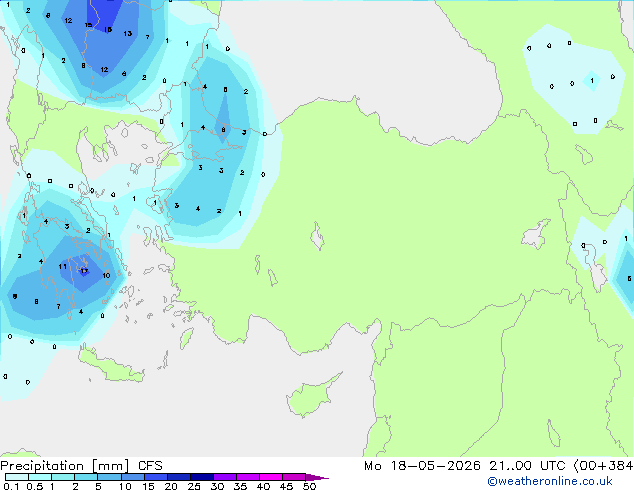The image size is (634, 490).
Task: Click the '45' legend label
Action: pyautogui.click(x=286, y=486)
